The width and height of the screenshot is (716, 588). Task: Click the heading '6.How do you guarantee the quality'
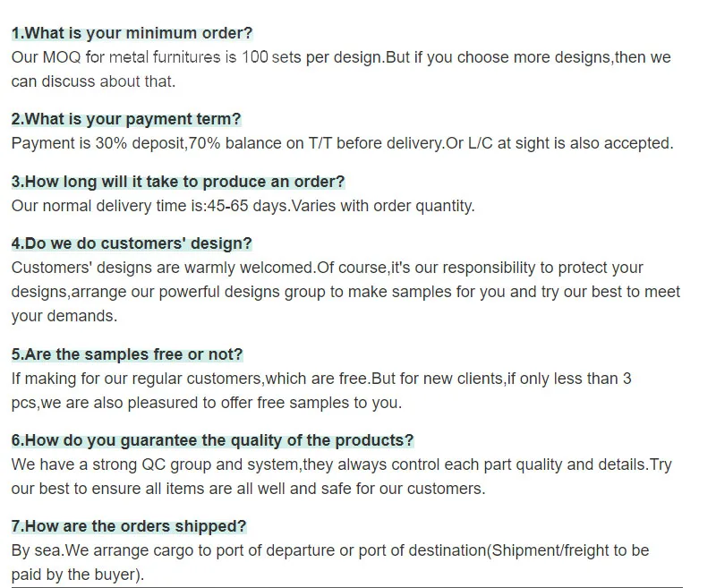point(212,440)
